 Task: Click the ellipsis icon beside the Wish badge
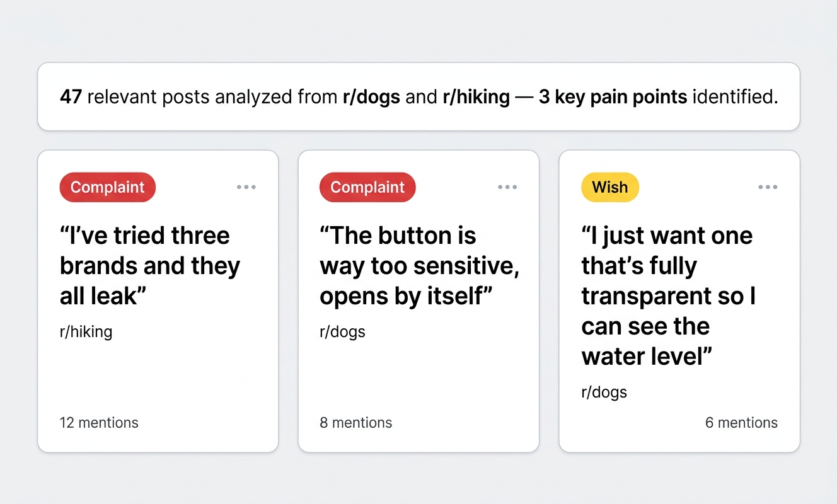(x=768, y=186)
